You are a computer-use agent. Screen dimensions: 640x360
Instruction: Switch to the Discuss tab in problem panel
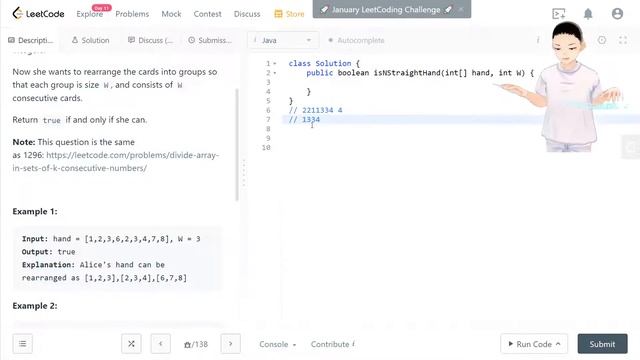150,40
